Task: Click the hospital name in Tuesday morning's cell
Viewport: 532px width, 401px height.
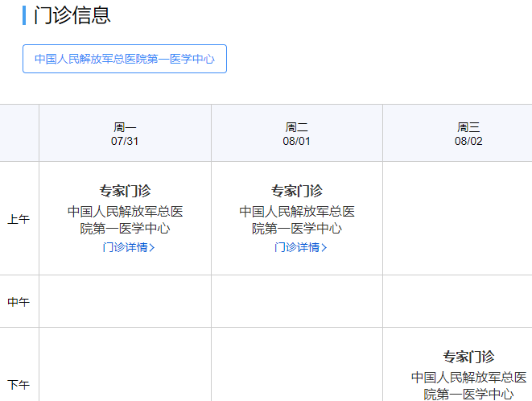Action: coord(296,220)
